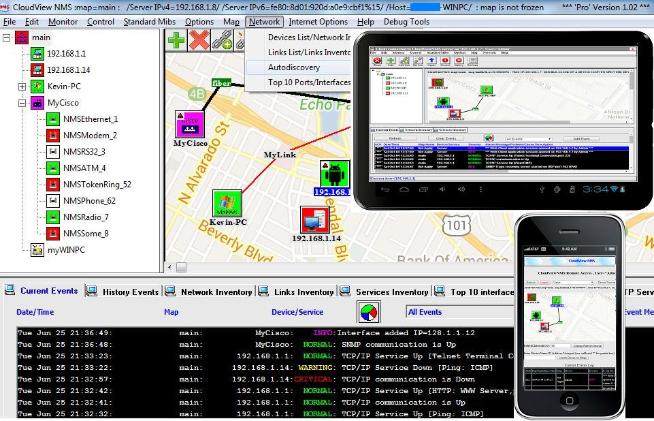This screenshot has width=654, height=421.
Task: Select the CRITICAL communication is Down event row
Action: pos(265,379)
